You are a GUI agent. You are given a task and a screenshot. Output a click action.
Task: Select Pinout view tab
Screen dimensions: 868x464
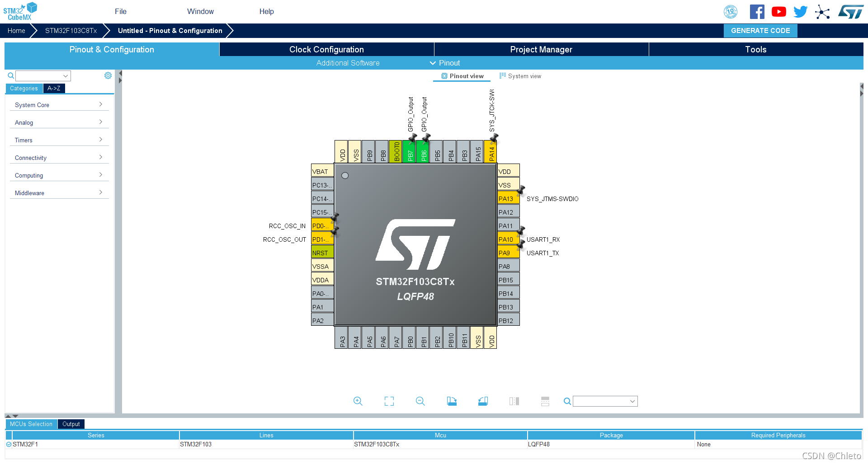pyautogui.click(x=462, y=76)
